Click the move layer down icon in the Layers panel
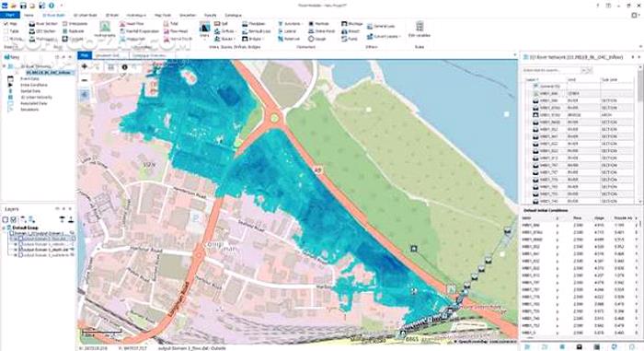 coord(71,219)
